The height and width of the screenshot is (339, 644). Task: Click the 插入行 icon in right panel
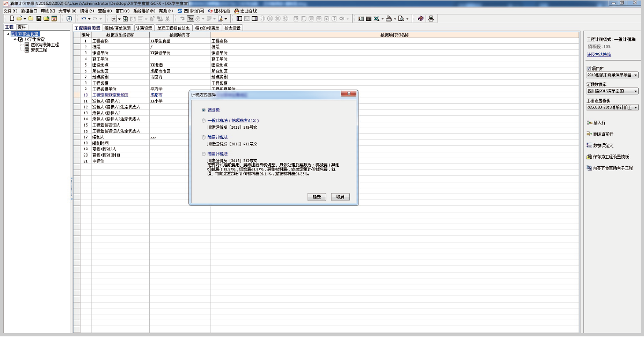coord(589,123)
